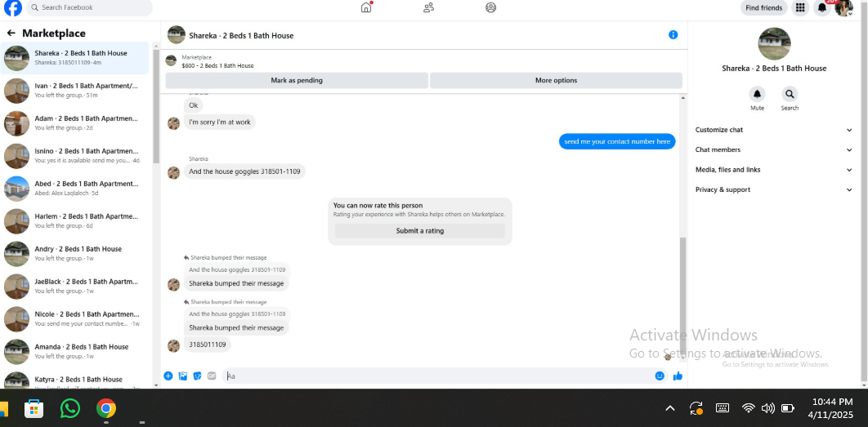The height and width of the screenshot is (427, 868).
Task: Open the notifications bell
Action: 822,7
